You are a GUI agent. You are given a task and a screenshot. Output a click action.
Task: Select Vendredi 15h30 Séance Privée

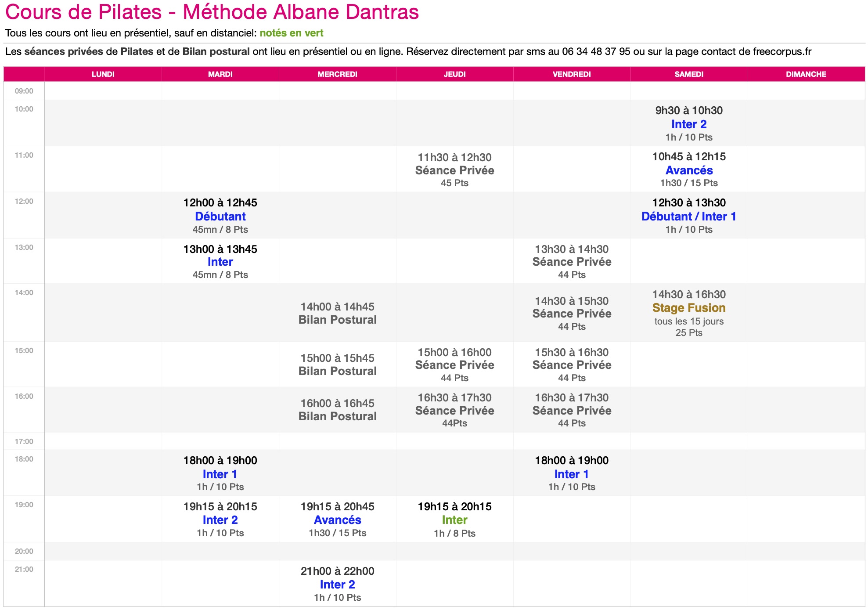click(x=572, y=365)
